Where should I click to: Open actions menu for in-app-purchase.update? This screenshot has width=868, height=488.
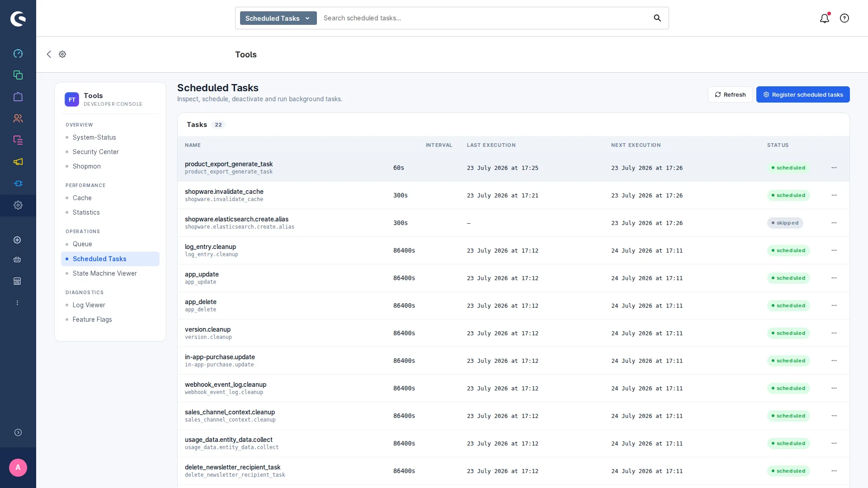coord(834,361)
